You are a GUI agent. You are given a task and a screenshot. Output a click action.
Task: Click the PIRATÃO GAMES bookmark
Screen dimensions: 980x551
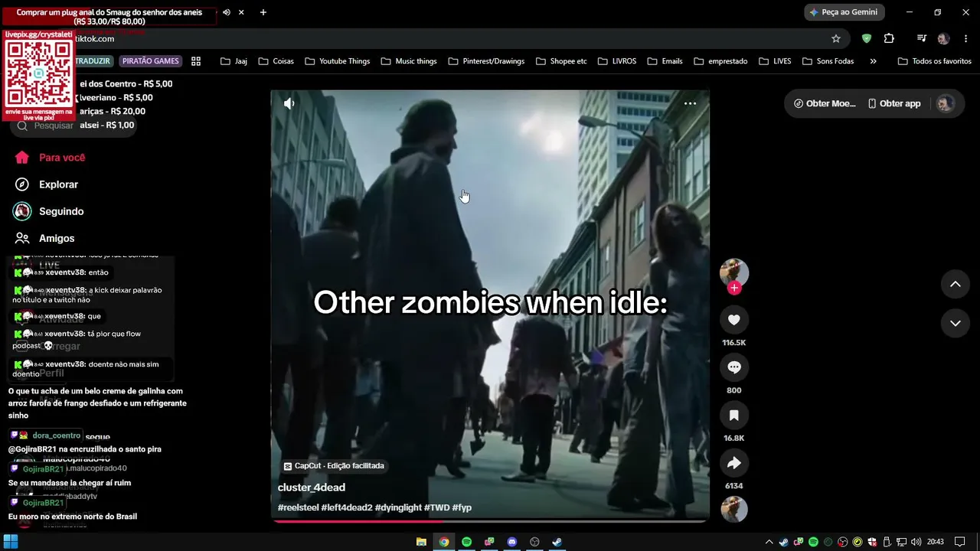(151, 61)
